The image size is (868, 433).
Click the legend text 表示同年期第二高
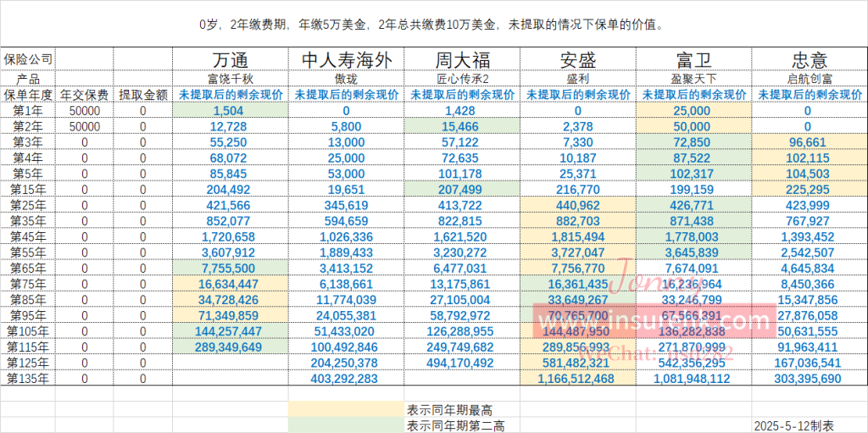(x=455, y=426)
